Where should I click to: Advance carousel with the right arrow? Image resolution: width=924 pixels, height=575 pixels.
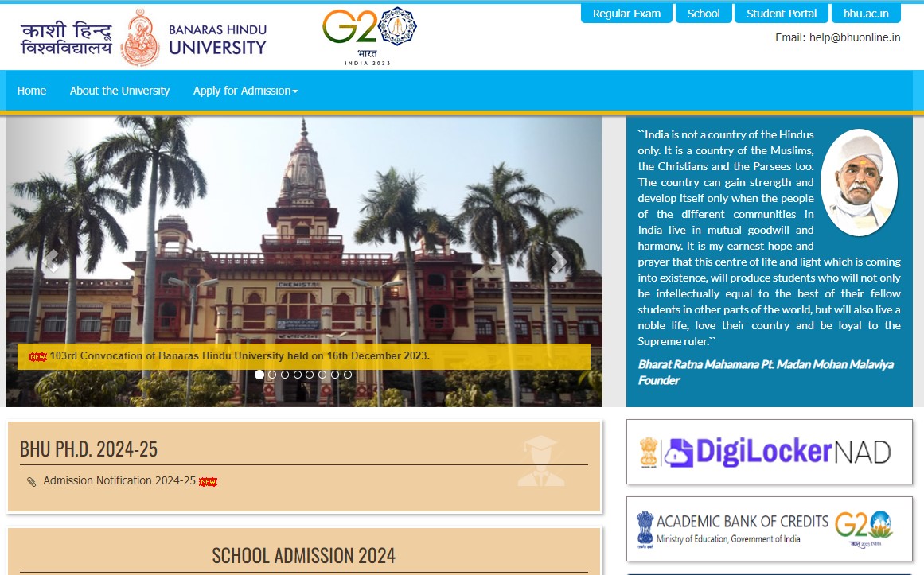(557, 261)
